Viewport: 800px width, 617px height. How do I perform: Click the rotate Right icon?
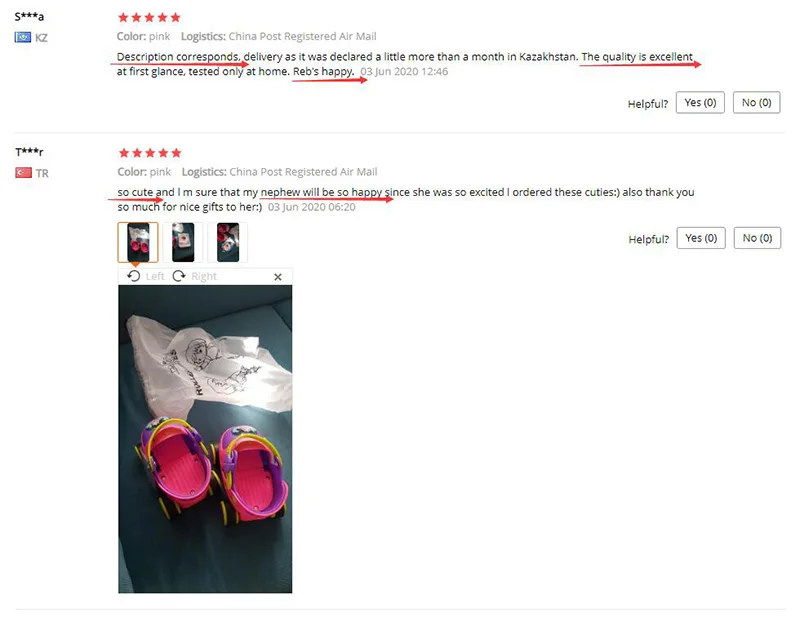pos(179,276)
